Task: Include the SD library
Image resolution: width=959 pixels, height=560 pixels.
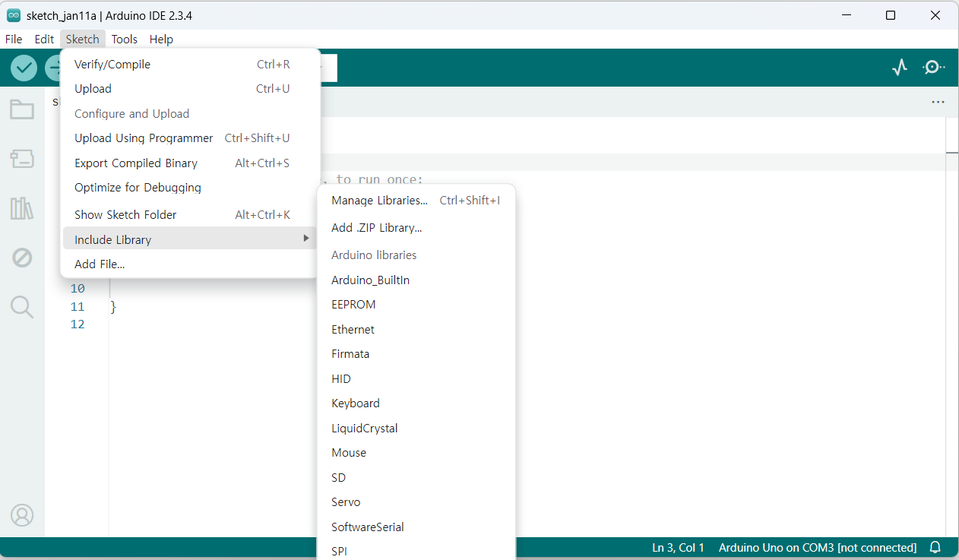Action: coord(416,478)
